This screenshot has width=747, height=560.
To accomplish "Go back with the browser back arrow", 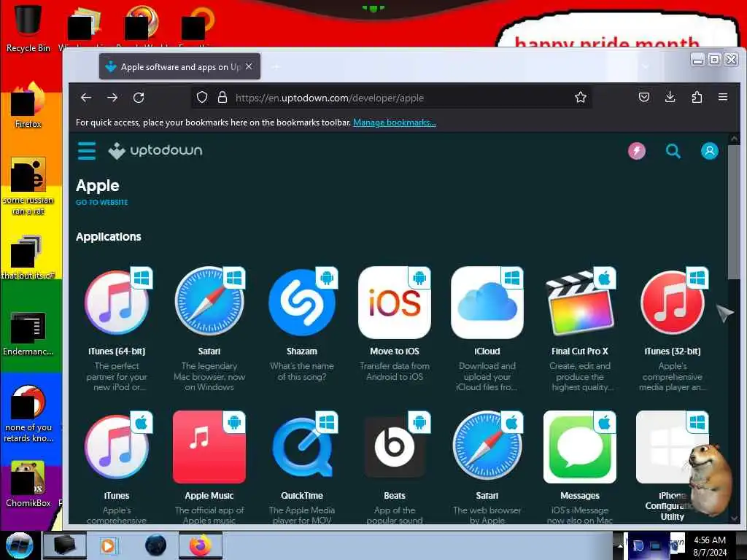I will tap(86, 98).
